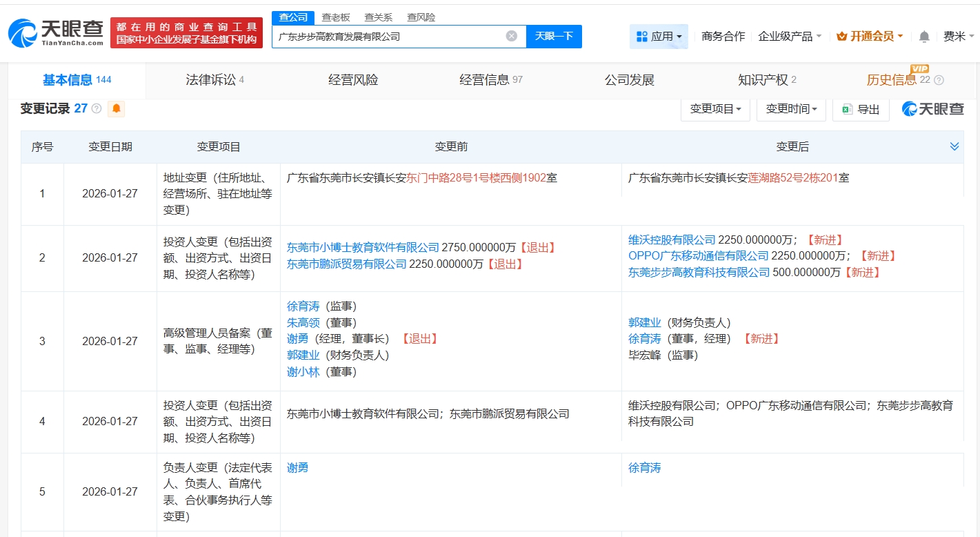Open the OPPO广东移动通信有限公司 link showing 2250万
Screen dimensions: 980x537
pyautogui.click(x=699, y=255)
